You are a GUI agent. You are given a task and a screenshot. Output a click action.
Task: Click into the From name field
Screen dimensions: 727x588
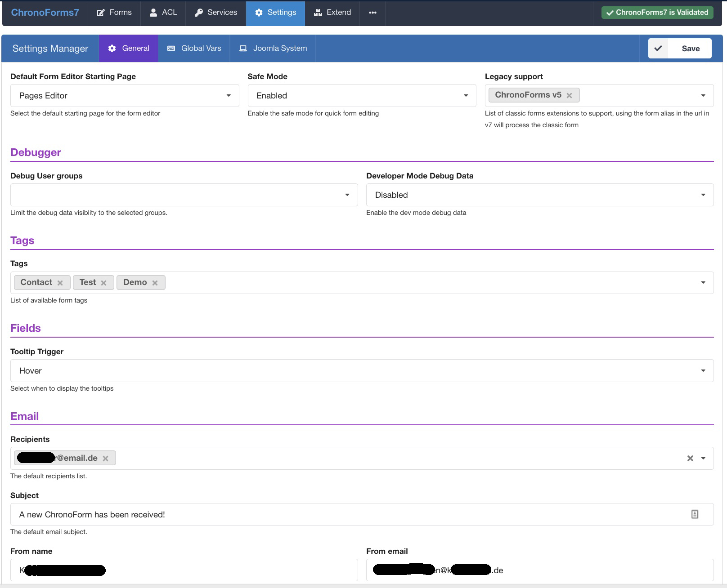pos(184,570)
